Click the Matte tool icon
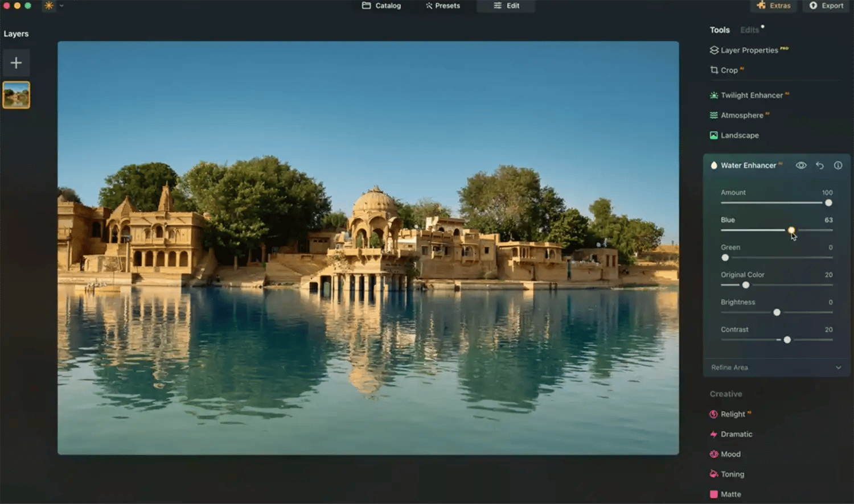This screenshot has width=854, height=504. click(714, 494)
